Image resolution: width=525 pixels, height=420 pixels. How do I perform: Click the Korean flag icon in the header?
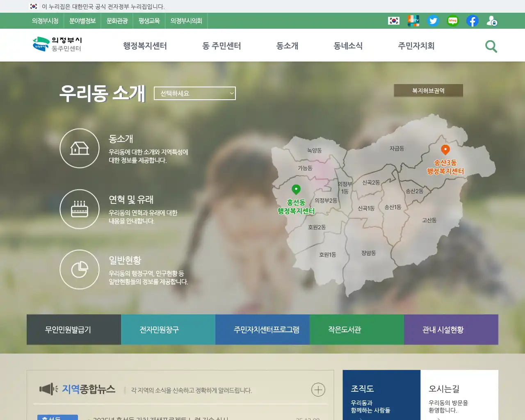[394, 21]
